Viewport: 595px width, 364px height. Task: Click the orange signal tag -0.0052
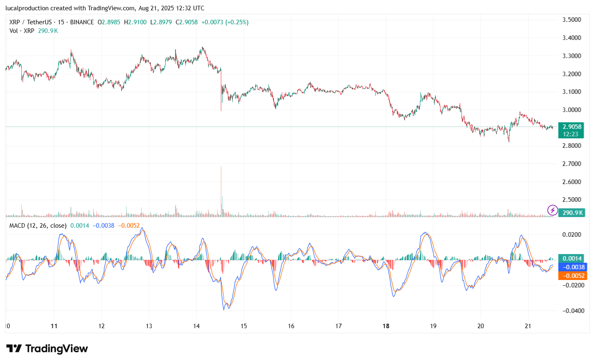tap(573, 276)
